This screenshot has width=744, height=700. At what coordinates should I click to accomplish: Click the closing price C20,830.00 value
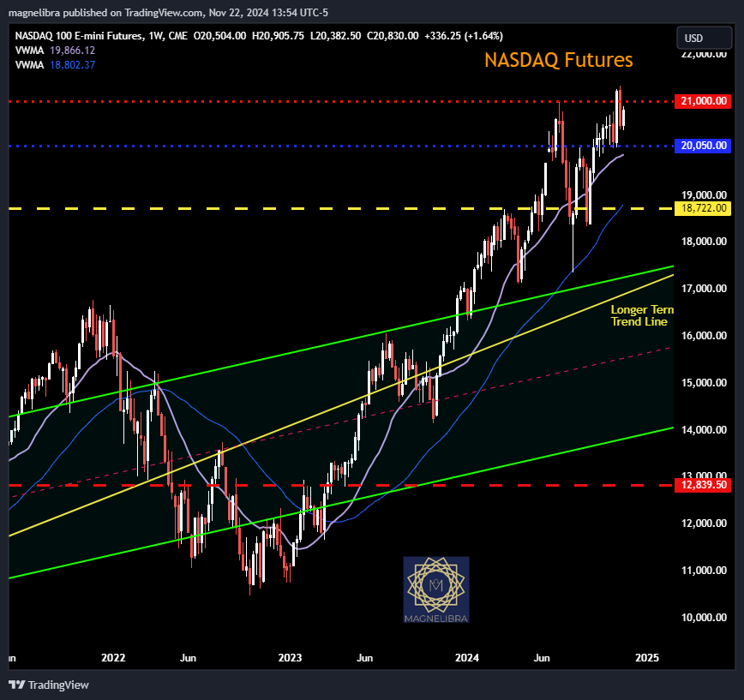(393, 36)
